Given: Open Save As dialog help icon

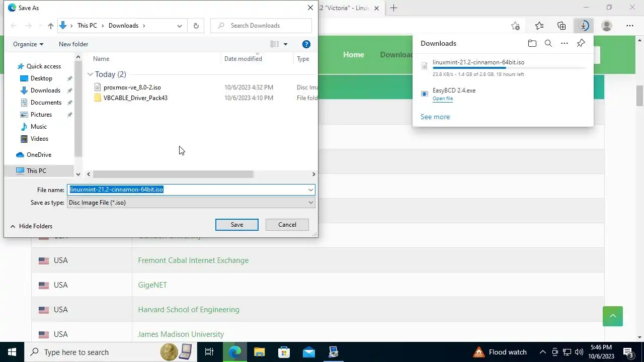Looking at the screenshot, I should (306, 44).
